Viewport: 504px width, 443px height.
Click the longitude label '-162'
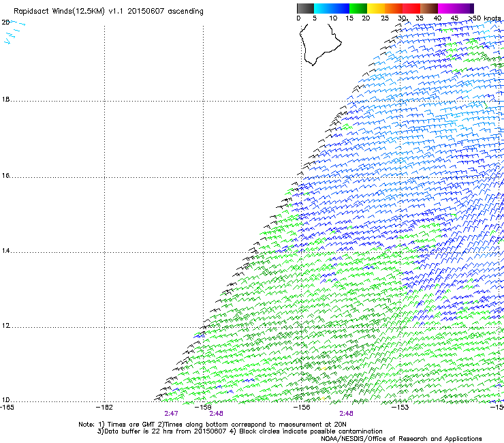click(104, 408)
